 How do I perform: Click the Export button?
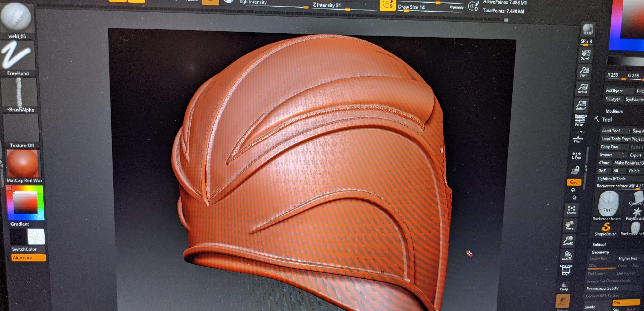point(636,155)
